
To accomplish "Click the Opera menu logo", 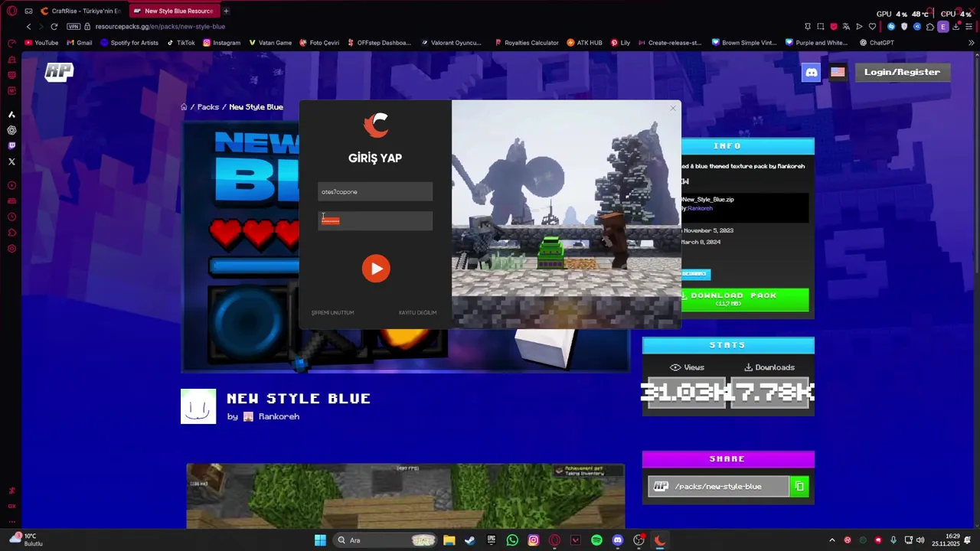I will 11,11.
